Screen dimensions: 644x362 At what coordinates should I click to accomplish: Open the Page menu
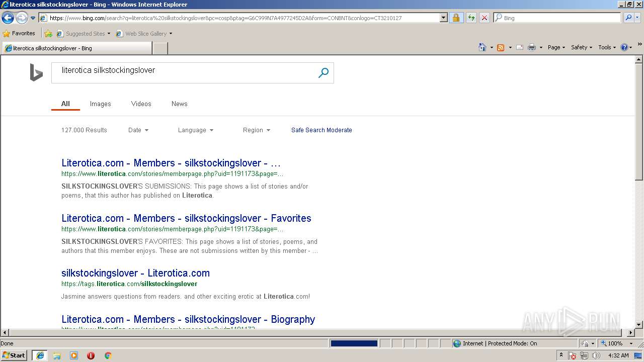(x=556, y=47)
